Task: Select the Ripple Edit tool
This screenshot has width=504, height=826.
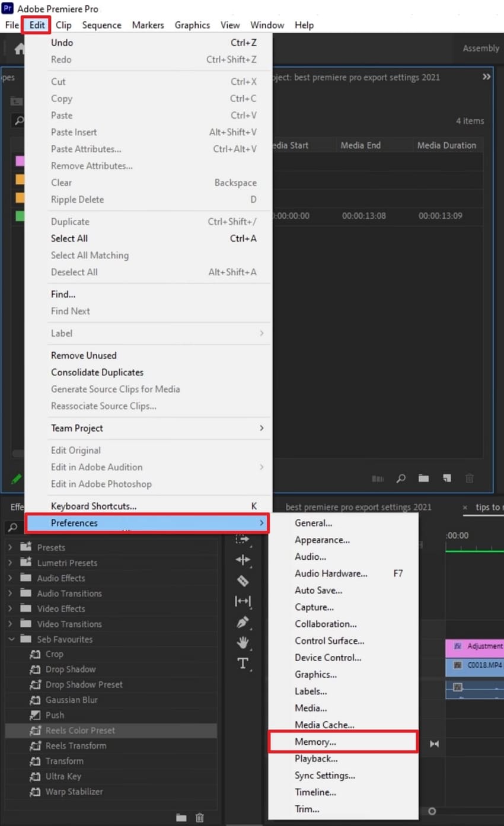Action: coord(243,560)
